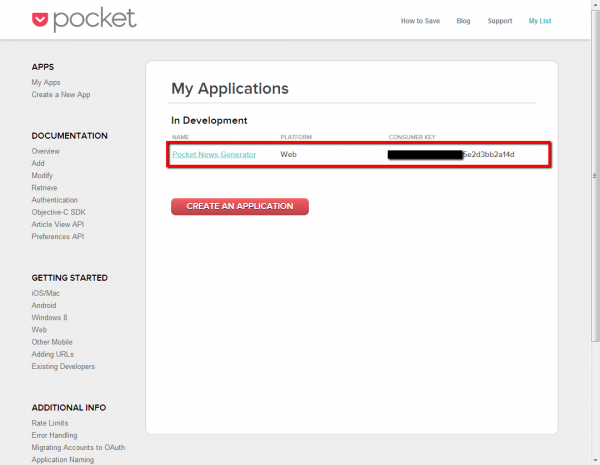Select the consumer key ending 5e2d3bb2a14d

click(x=451, y=155)
